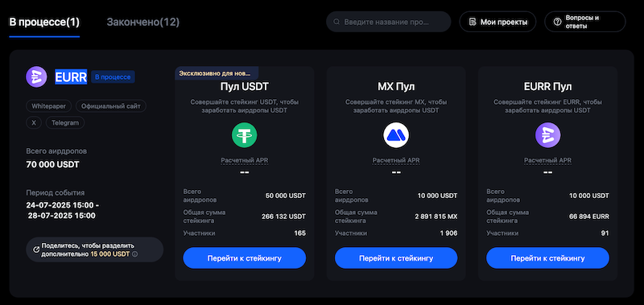The height and width of the screenshot is (305, 644).
Task: Focus the project name search field
Action: point(389,22)
